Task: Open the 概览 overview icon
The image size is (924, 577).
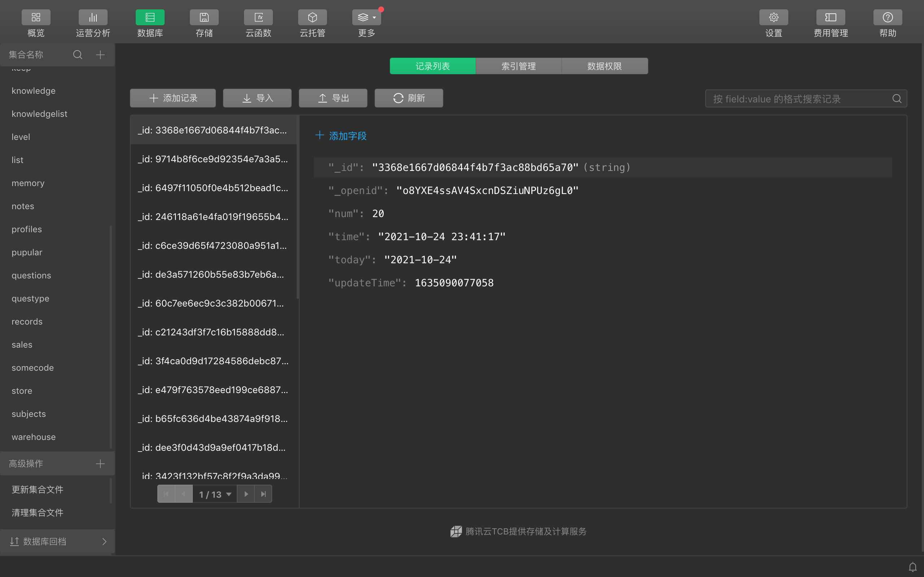Action: (36, 18)
